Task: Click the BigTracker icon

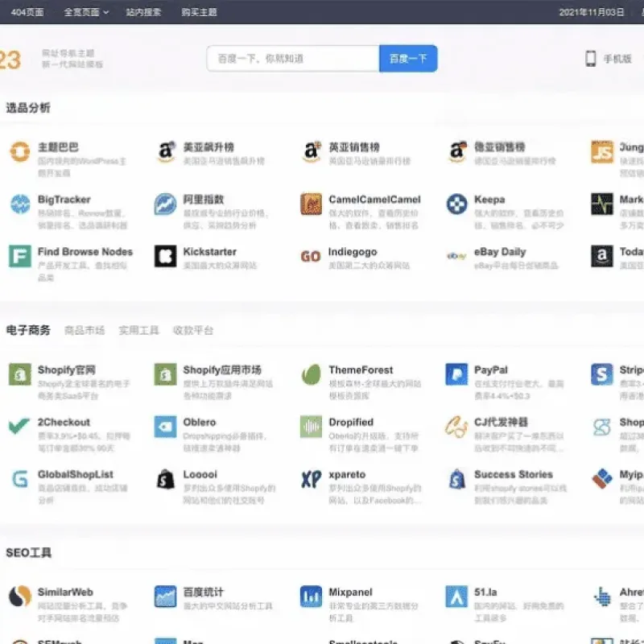Action: click(x=19, y=204)
